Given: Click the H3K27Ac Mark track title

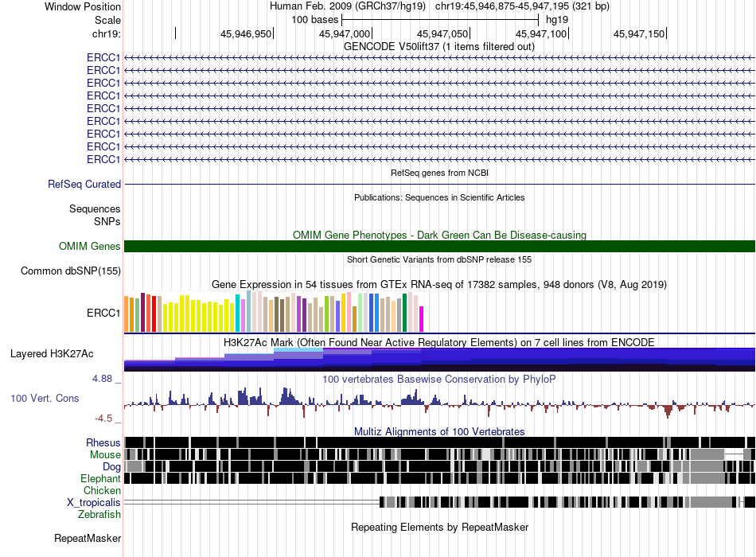Looking at the screenshot, I should pos(439,342).
